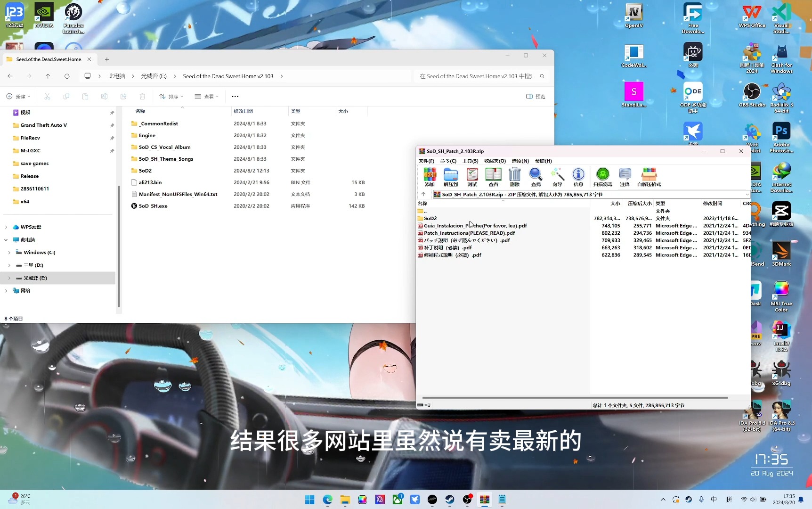812x509 pixels.
Task: Select Patch_Instructions(PLEASE_READ).pdf in WinRAR
Action: 469,233
